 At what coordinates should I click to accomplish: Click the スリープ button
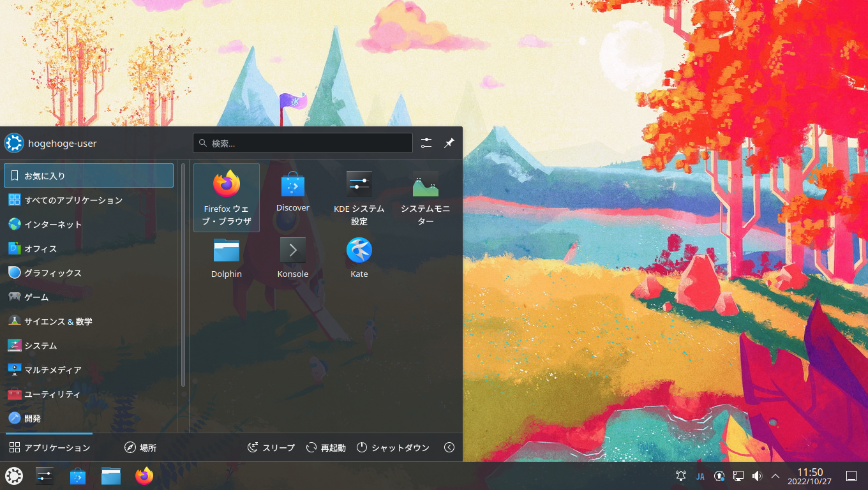click(x=271, y=447)
